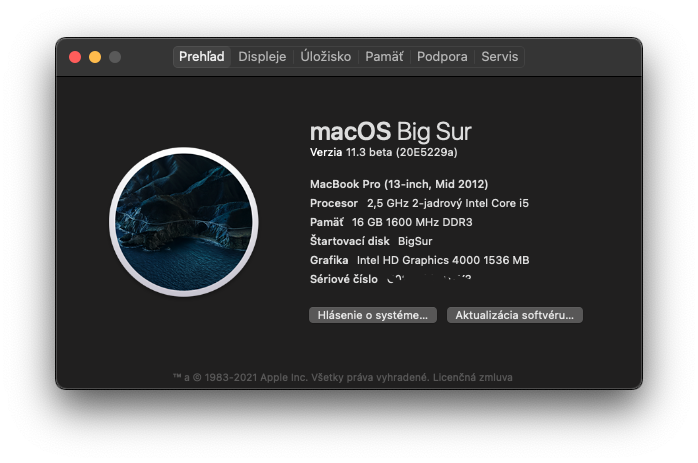Switch to the Pamäť tab

(x=384, y=57)
